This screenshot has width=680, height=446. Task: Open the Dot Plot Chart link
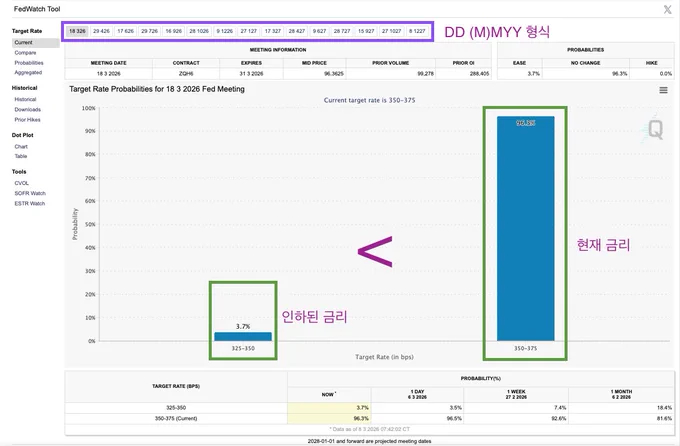pyautogui.click(x=21, y=147)
